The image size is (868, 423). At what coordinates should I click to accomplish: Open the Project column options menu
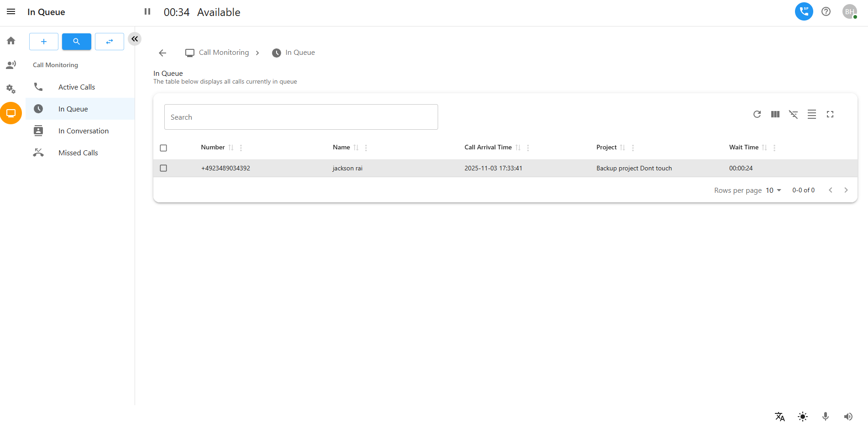[x=633, y=148]
